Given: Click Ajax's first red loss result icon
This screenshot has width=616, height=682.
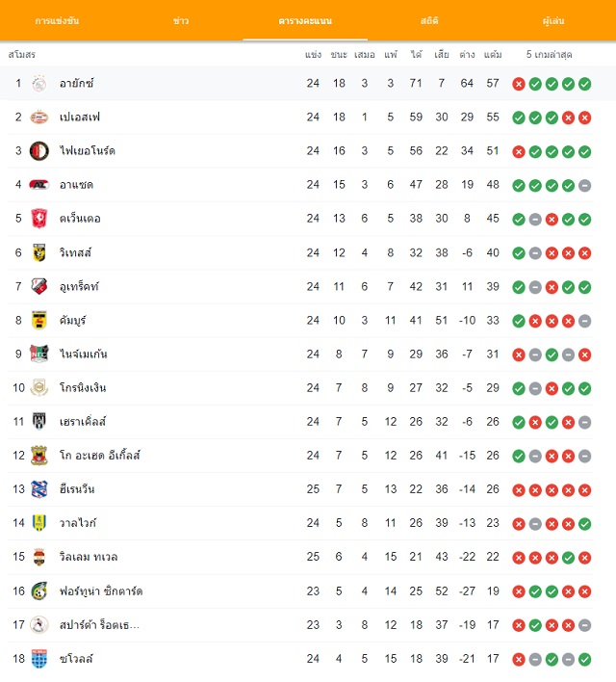Looking at the screenshot, I should point(519,84).
